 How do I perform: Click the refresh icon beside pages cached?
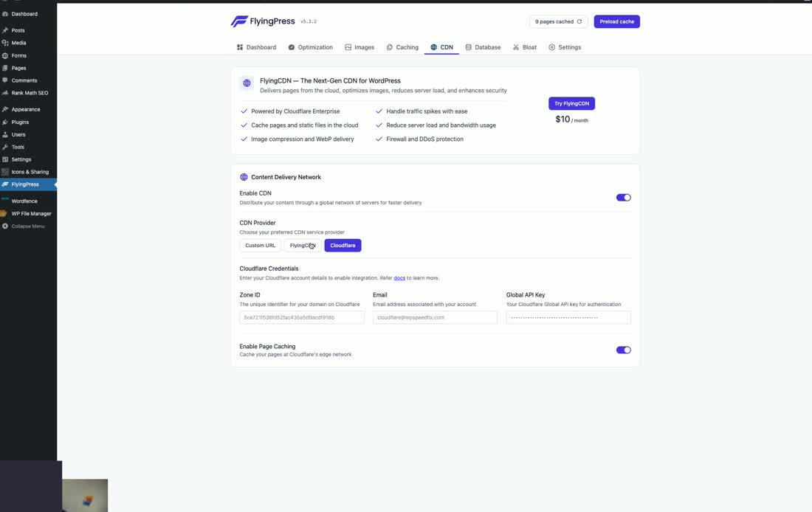pos(579,21)
